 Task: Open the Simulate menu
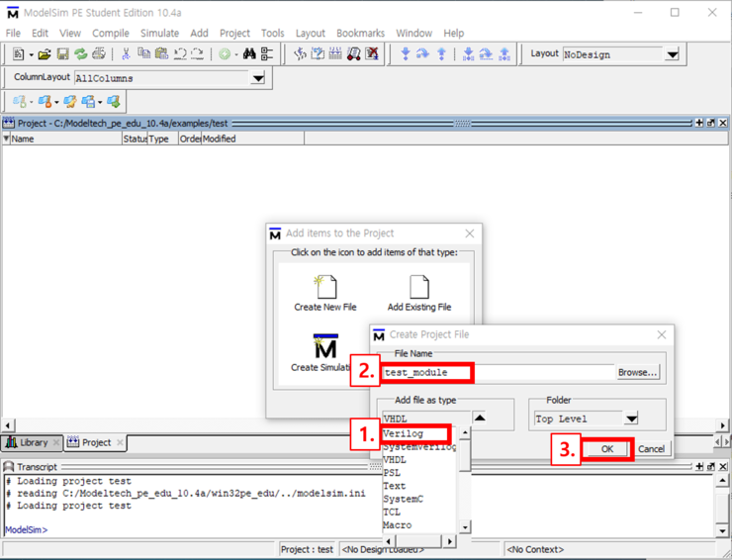[159, 34]
